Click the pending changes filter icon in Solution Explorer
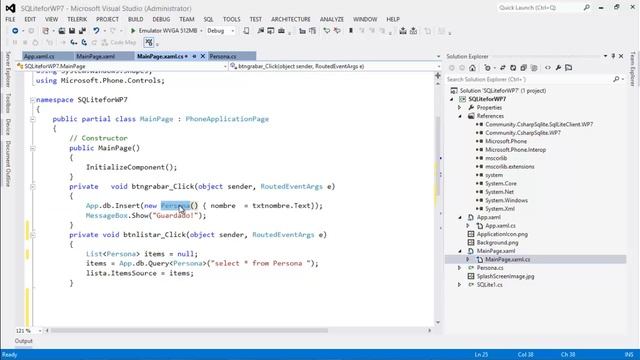This screenshot has width=640, height=360. [x=487, y=68]
